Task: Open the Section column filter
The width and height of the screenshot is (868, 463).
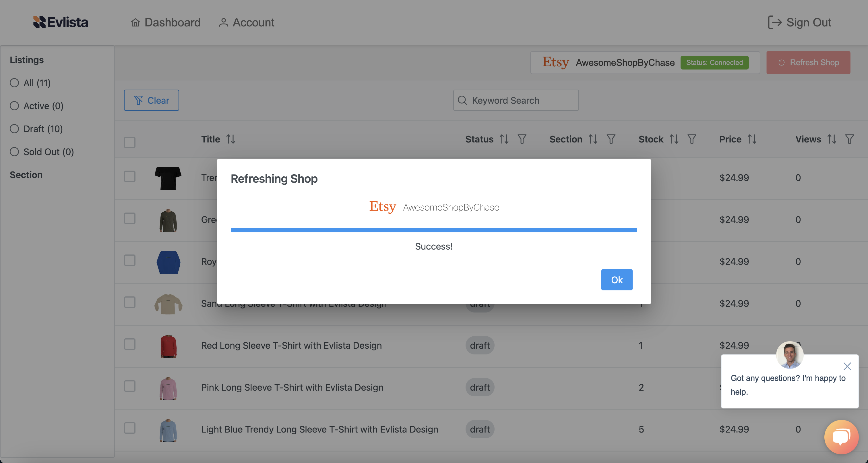Action: [x=611, y=139]
